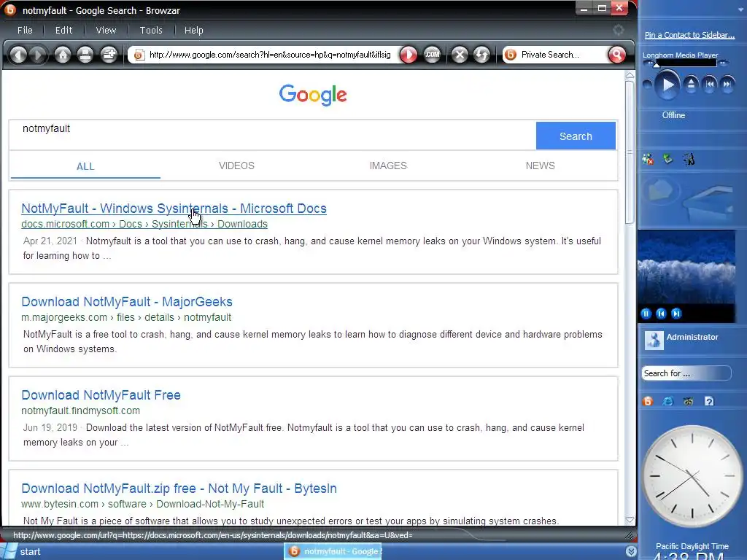Screen dimensions: 747x560
Task: Open Download NotMyFault - MajorGeeks link
Action: tap(127, 302)
